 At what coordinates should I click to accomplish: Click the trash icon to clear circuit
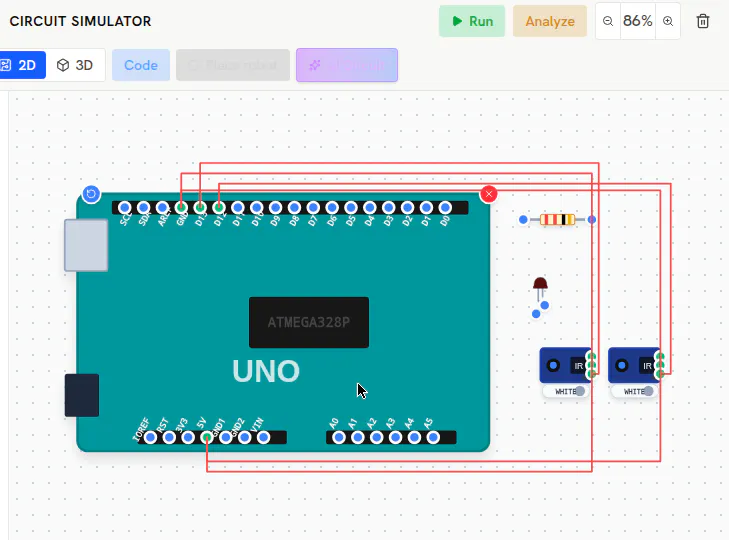click(x=703, y=21)
